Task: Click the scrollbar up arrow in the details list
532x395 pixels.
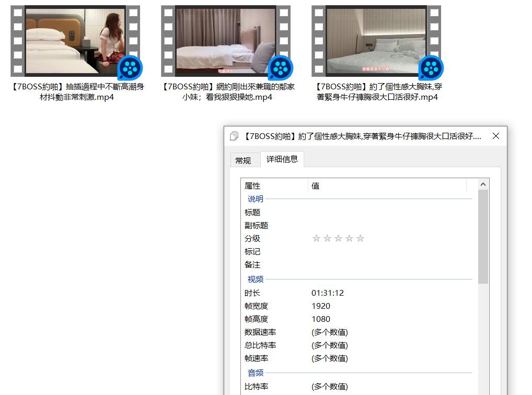Action: click(x=483, y=184)
